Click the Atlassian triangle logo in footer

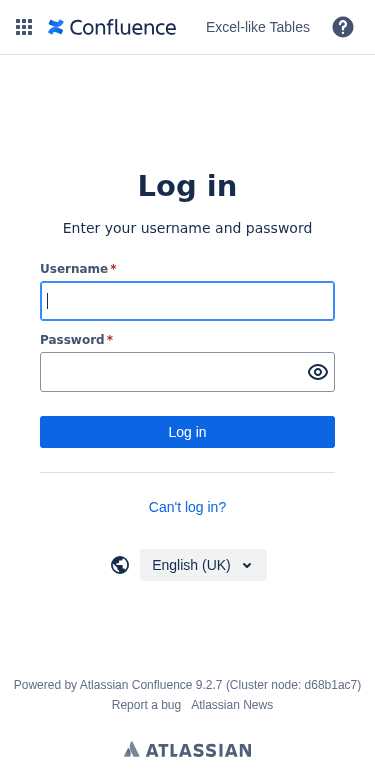tap(132, 749)
